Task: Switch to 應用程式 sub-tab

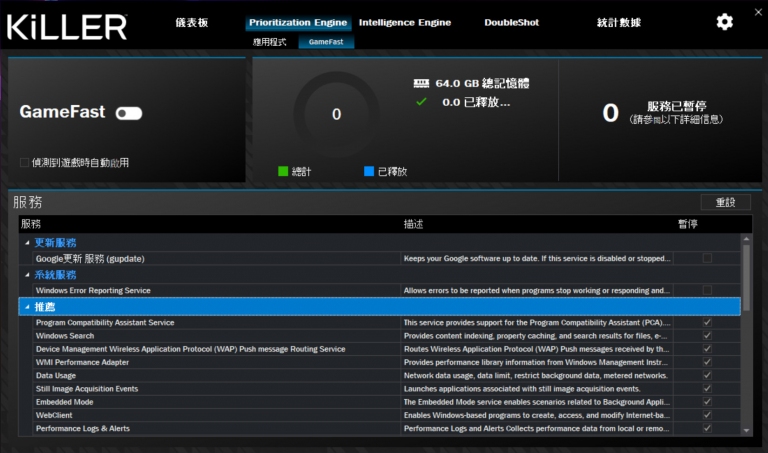Action: coord(269,42)
